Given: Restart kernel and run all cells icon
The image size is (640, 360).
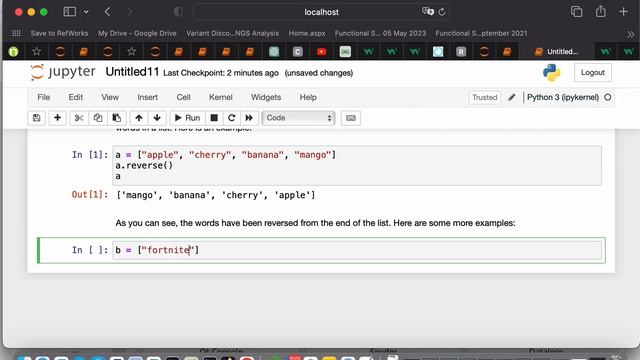Looking at the screenshot, I should pos(249,118).
